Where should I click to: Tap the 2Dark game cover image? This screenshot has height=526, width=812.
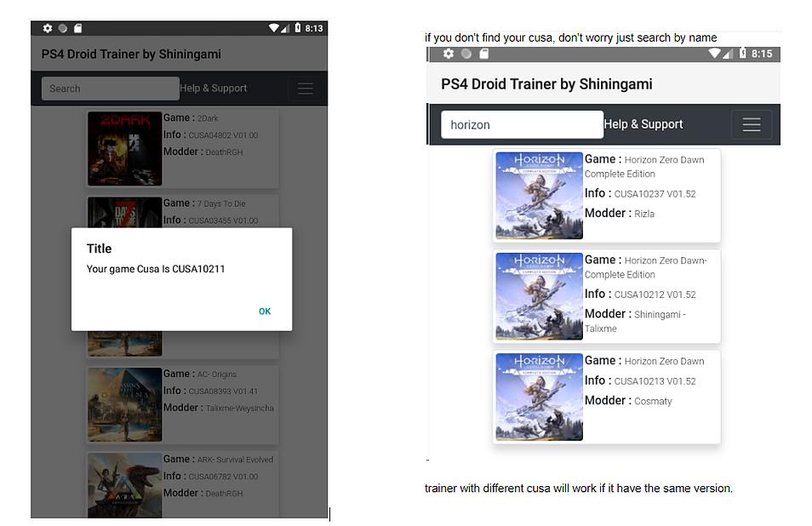point(124,148)
